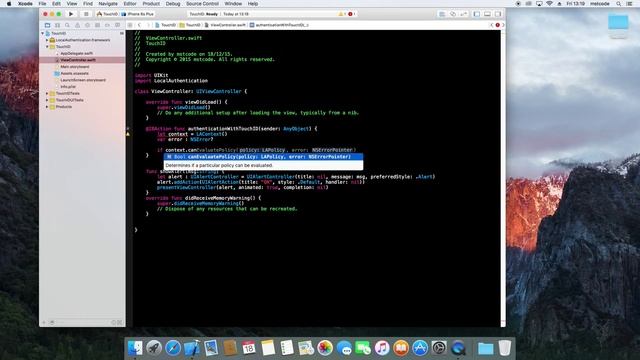The width and height of the screenshot is (640, 360).
Task: Open the Debug menu
Action: (173, 4)
